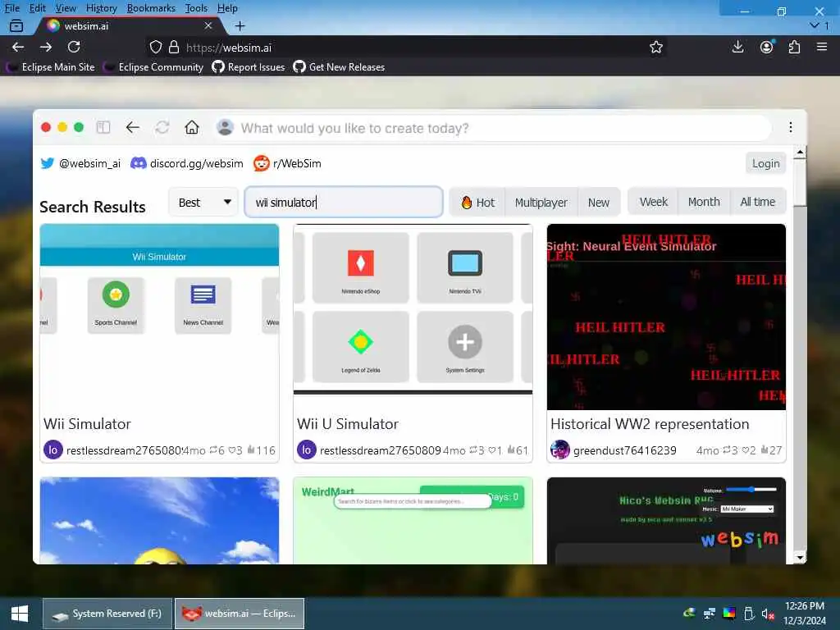Select the New filter
The height and width of the screenshot is (630, 840).
[x=598, y=203]
